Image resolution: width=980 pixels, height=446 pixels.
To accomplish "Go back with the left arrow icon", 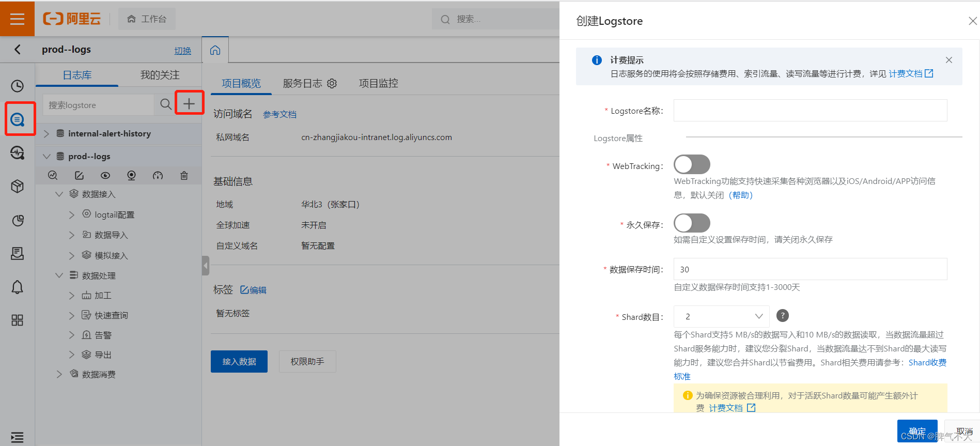I will tap(18, 49).
